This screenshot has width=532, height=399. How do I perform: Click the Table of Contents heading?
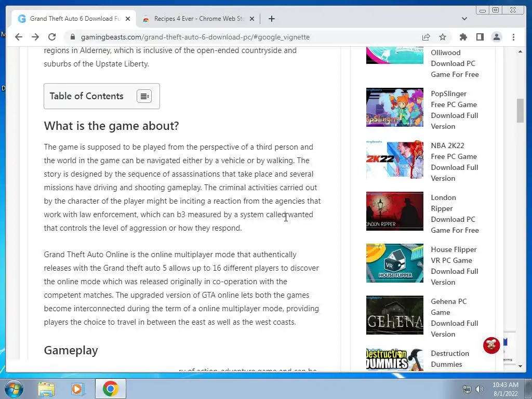[x=87, y=96]
